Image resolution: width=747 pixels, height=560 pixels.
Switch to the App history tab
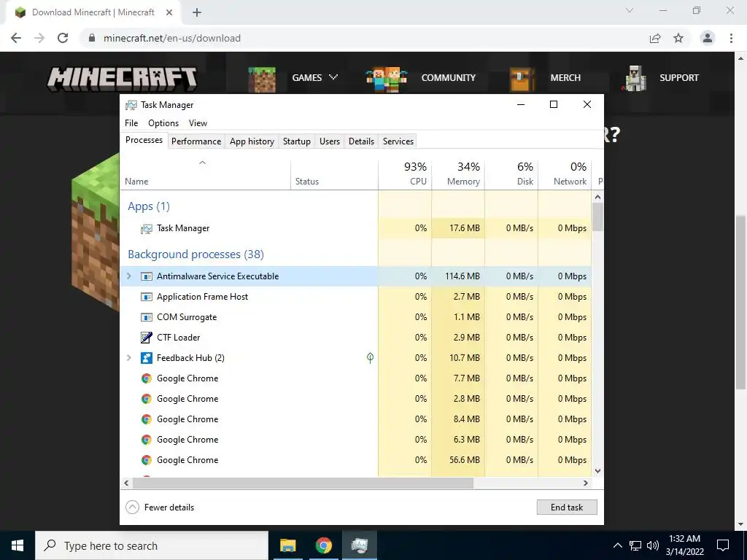pos(252,141)
